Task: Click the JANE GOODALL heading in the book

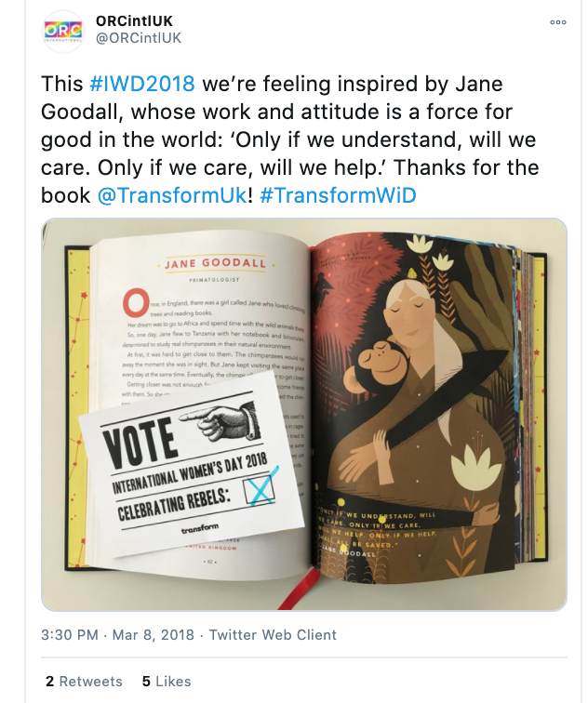Action: (x=215, y=263)
